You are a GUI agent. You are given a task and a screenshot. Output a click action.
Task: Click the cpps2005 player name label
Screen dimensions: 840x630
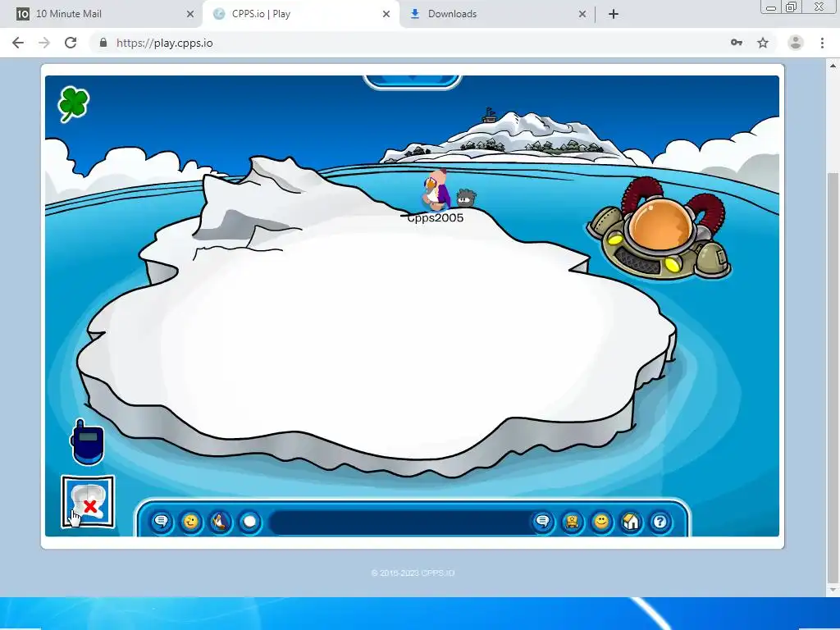435,217
